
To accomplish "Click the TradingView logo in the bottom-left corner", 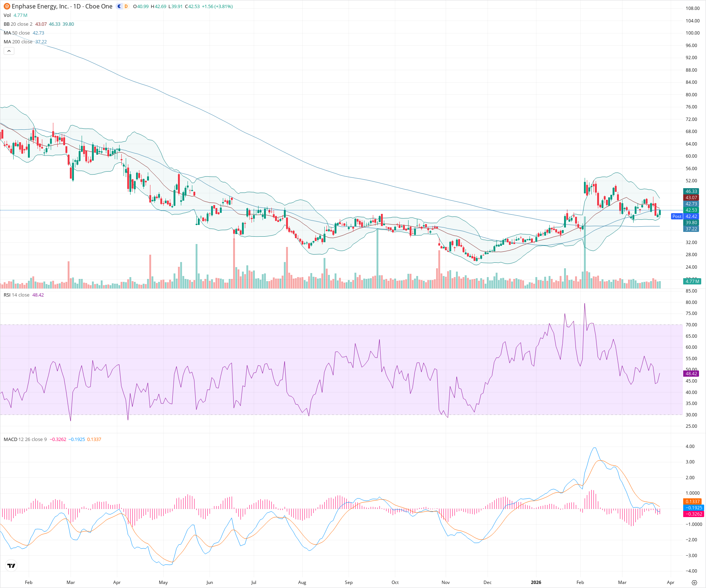I will pyautogui.click(x=11, y=566).
